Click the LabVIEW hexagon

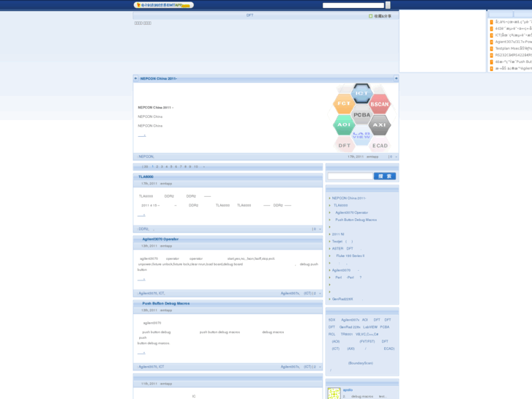[361, 135]
